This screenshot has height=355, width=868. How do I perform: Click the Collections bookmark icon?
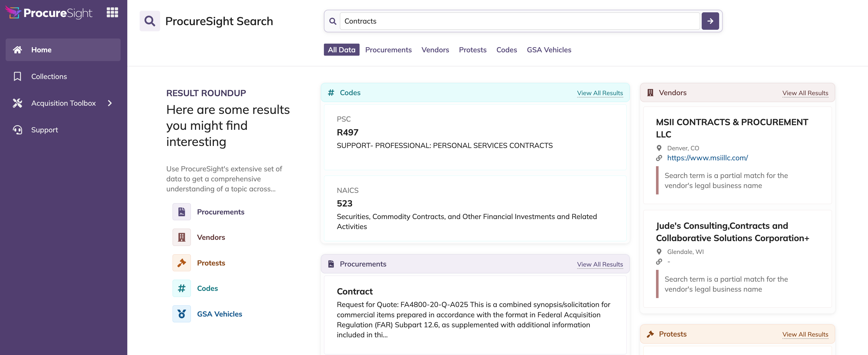pos(17,76)
